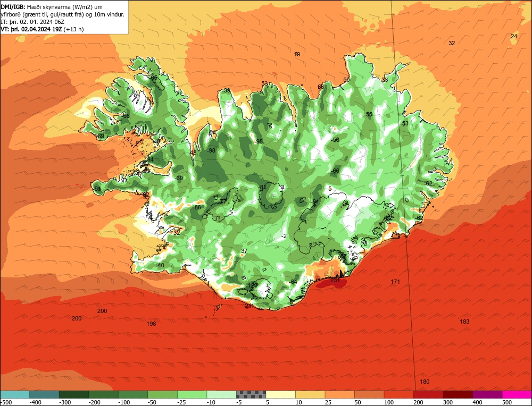The width and height of the screenshot is (532, 406).
Task: Click the '180' value near the bottom
Action: coord(425,382)
